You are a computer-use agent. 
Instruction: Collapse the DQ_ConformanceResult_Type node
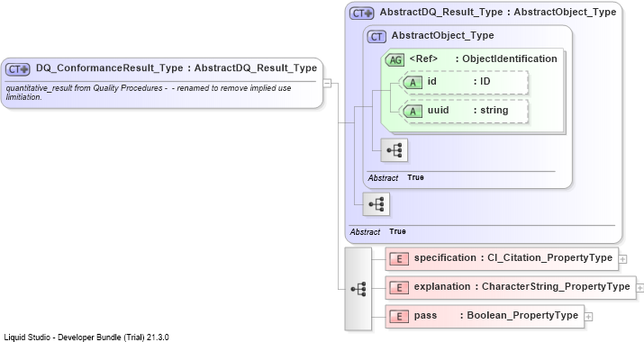[x=327, y=84]
